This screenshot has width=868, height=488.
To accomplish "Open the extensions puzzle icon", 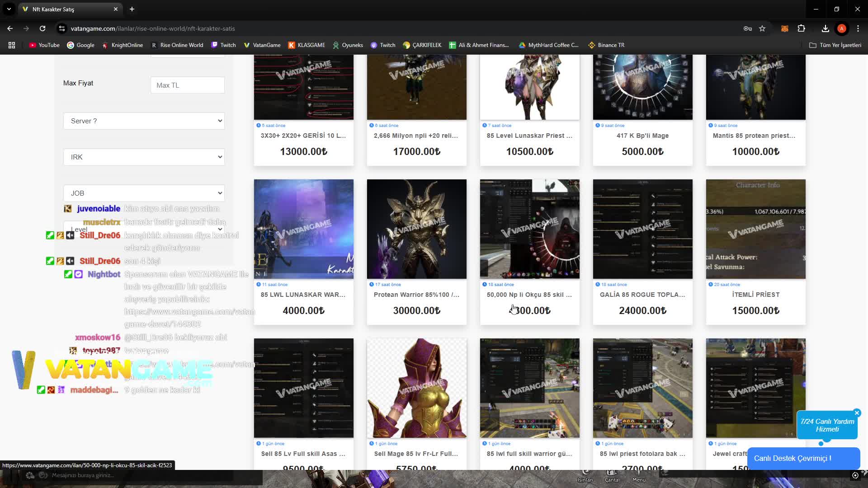I will click(801, 28).
